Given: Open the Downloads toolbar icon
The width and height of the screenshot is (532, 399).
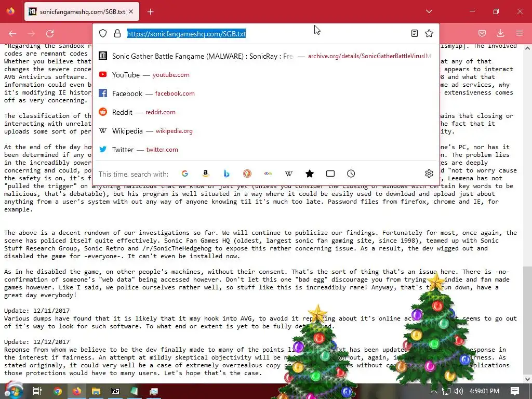Looking at the screenshot, I should tap(501, 33).
